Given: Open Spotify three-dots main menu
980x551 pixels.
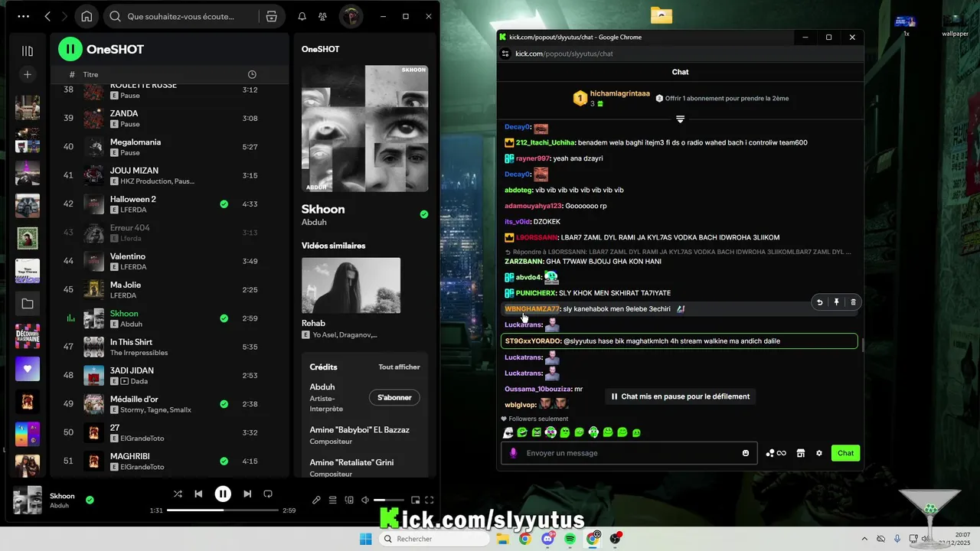Looking at the screenshot, I should (x=24, y=16).
